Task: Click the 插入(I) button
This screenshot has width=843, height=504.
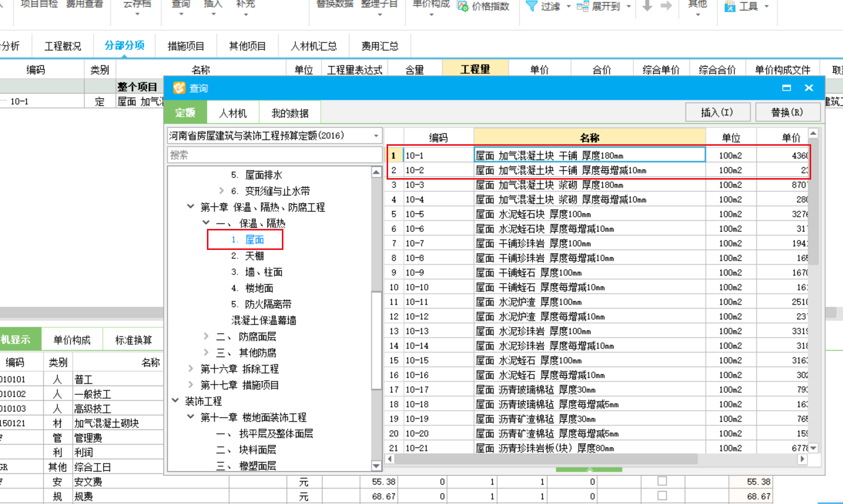Action: [x=718, y=112]
